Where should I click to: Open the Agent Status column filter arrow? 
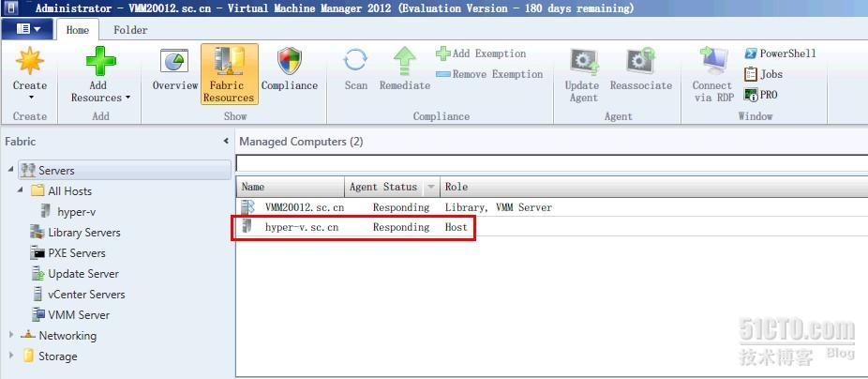430,188
